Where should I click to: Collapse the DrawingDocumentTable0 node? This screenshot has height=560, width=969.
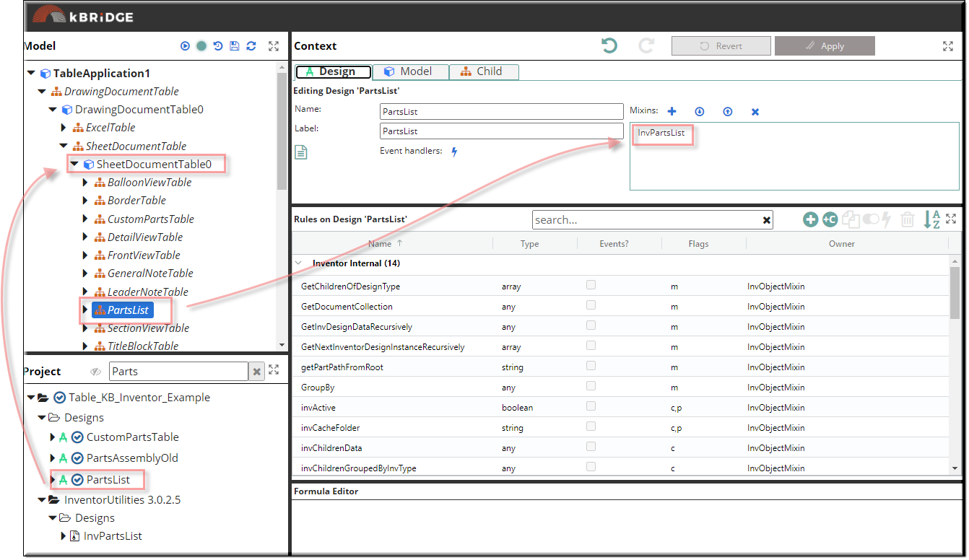[x=53, y=110]
